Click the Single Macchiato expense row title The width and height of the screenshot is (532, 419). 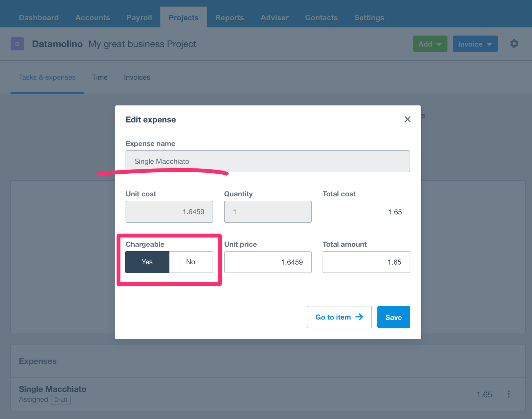pos(52,389)
